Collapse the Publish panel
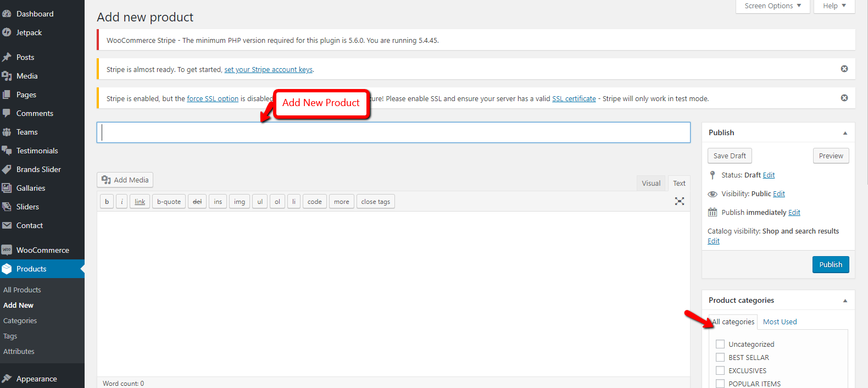868x388 pixels. 845,133
